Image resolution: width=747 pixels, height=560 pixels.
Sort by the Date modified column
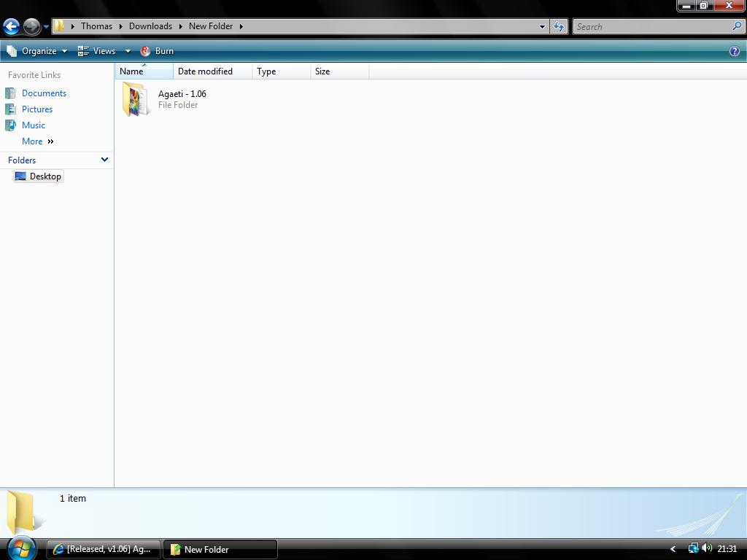205,71
